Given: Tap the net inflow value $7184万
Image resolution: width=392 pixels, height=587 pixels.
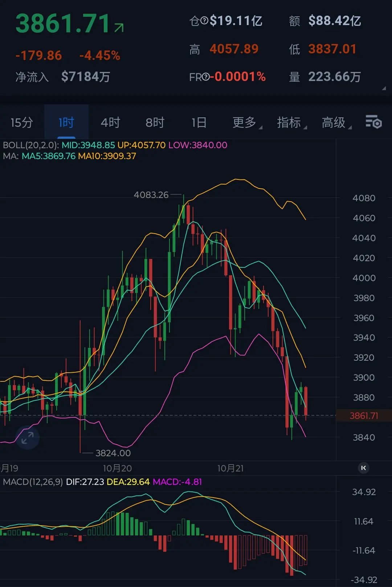Looking at the screenshot, I should tap(86, 77).
